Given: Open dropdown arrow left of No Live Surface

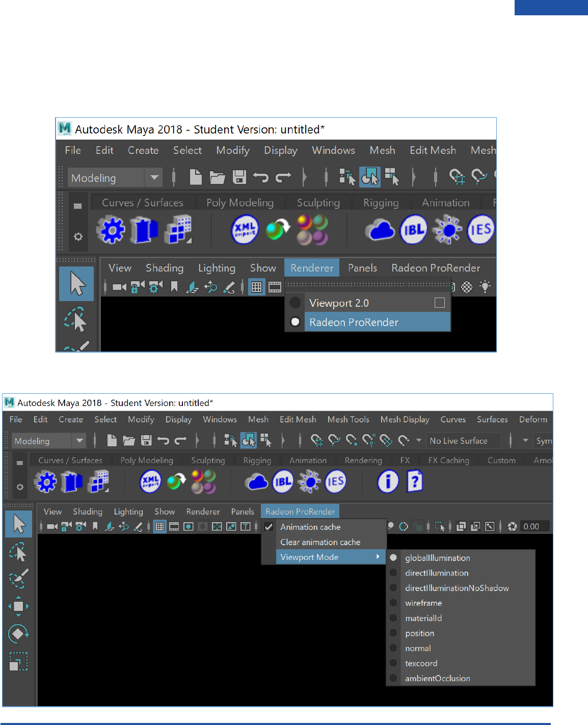Looking at the screenshot, I should click(419, 440).
